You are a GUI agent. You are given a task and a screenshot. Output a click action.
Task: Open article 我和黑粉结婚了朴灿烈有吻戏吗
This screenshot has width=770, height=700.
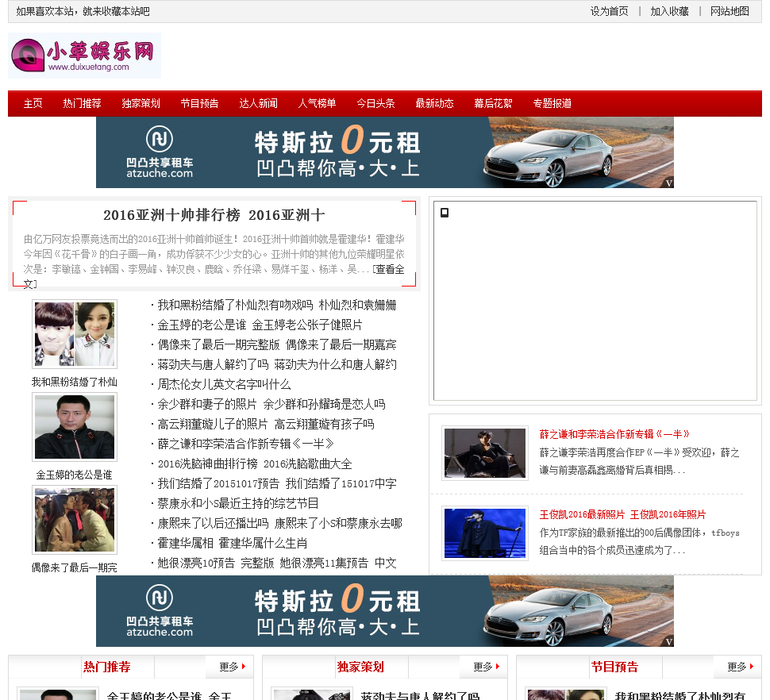pos(277,305)
